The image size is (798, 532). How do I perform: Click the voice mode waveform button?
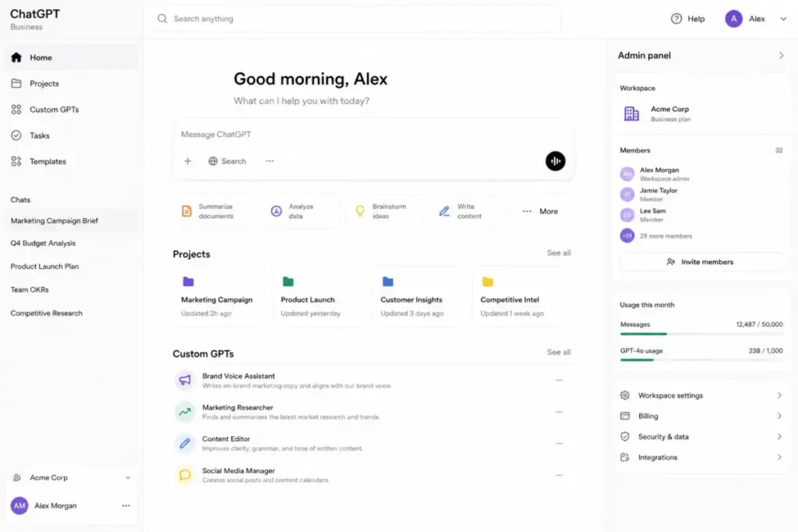click(x=555, y=161)
